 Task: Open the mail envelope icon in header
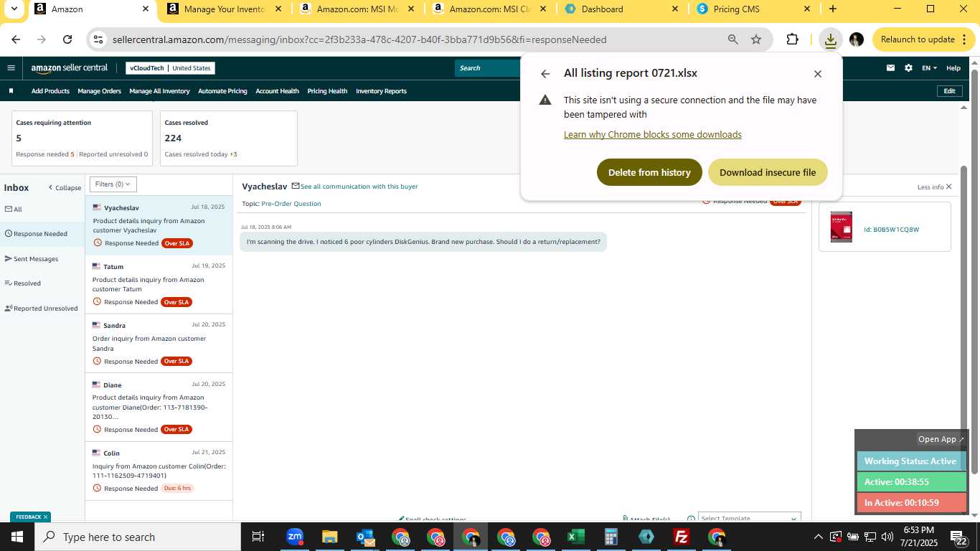click(890, 68)
